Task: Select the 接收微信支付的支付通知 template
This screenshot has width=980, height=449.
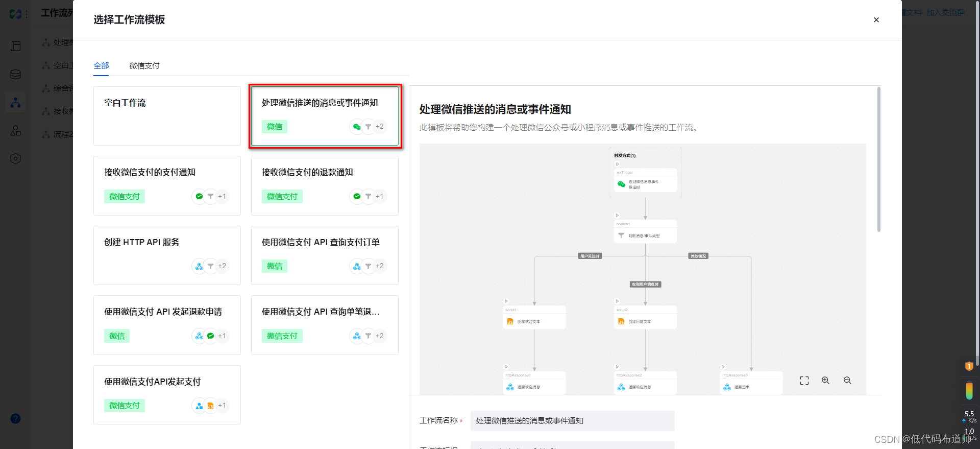Action: [167, 185]
